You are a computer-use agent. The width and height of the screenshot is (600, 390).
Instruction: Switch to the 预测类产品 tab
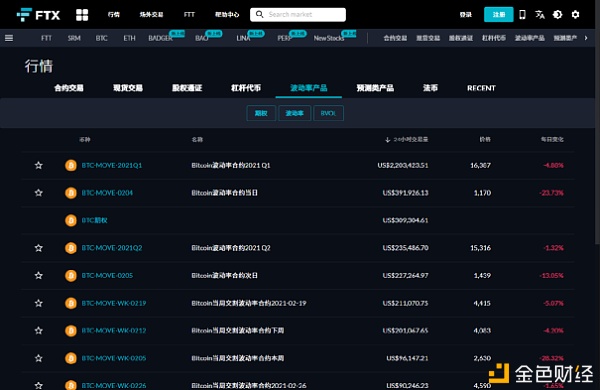pos(375,88)
